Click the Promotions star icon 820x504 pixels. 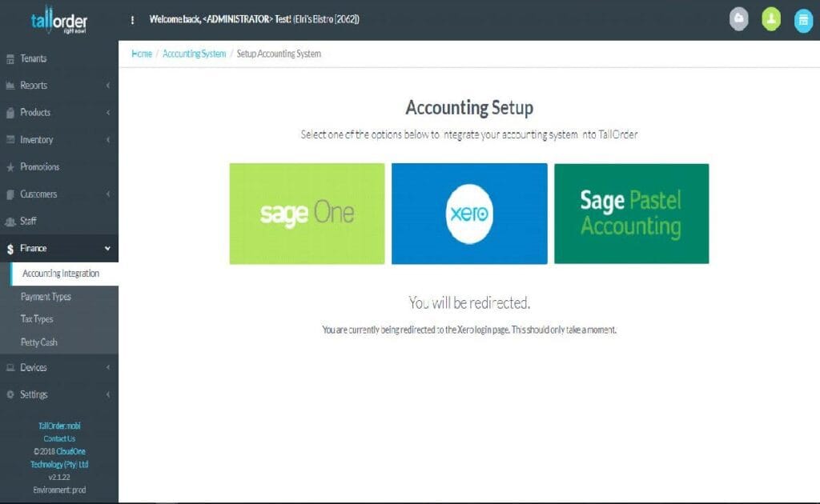10,167
